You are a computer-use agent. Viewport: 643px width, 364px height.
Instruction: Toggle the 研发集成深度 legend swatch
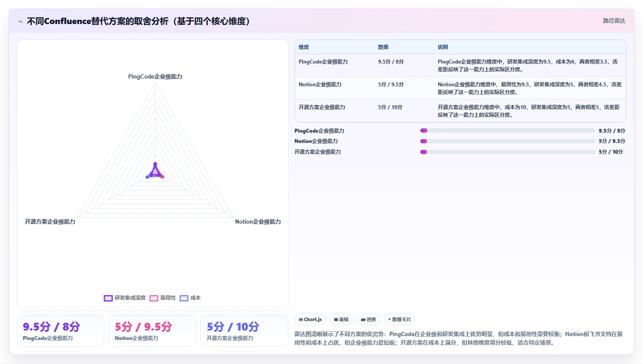click(x=108, y=298)
